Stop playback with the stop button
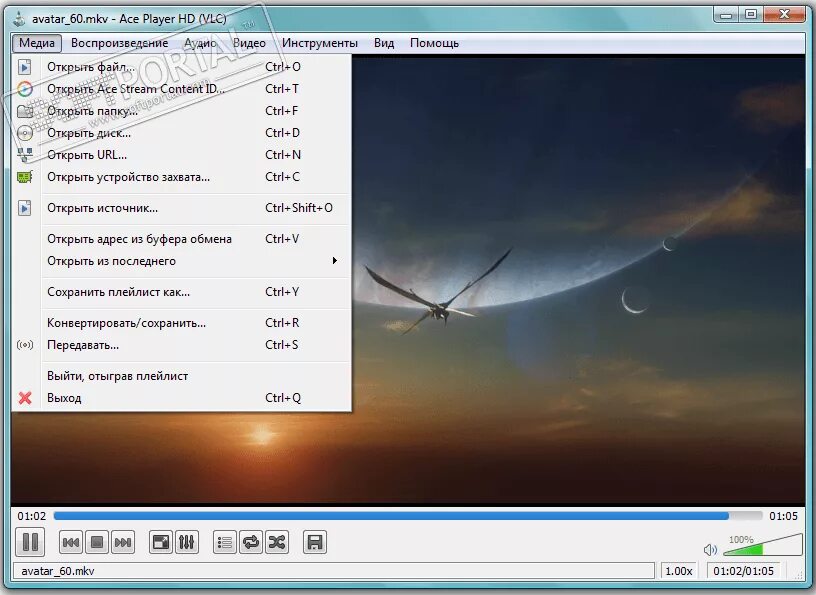This screenshot has height=595, width=816. pyautogui.click(x=97, y=542)
